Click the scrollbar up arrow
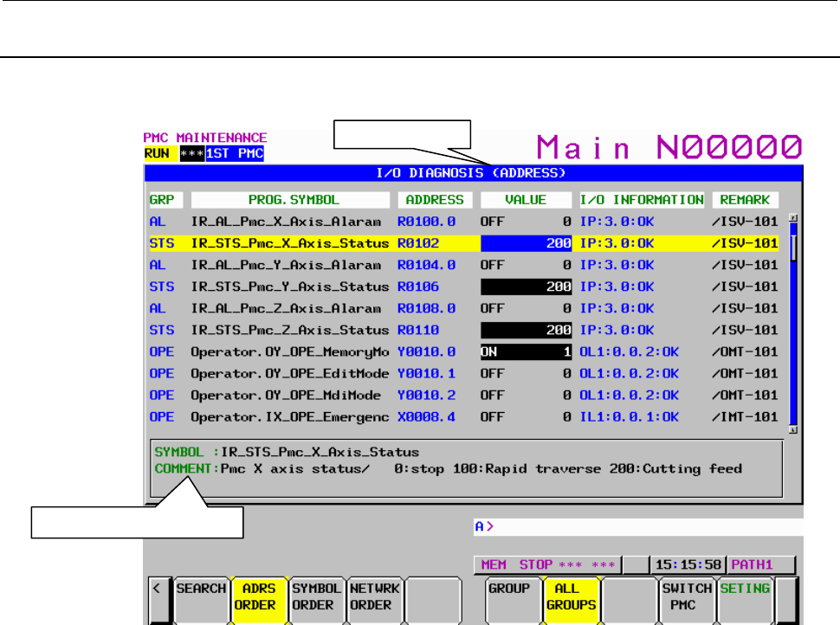The width and height of the screenshot is (840, 625). [793, 218]
